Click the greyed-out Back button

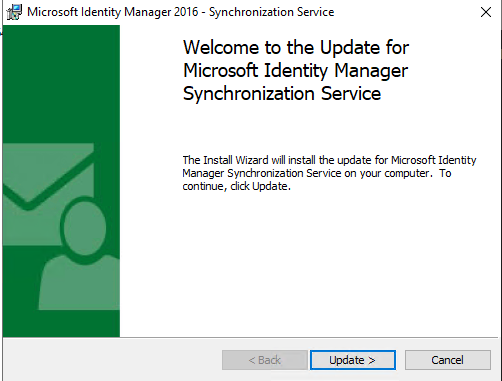tap(265, 360)
